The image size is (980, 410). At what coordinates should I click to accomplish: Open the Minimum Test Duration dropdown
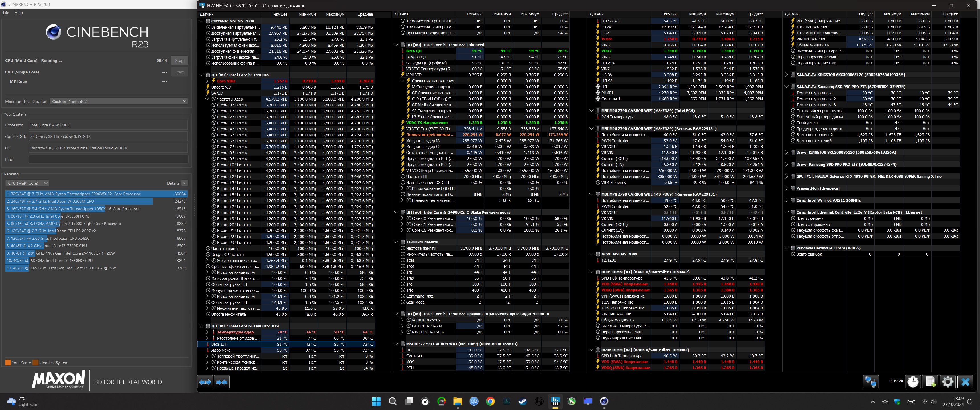point(119,101)
